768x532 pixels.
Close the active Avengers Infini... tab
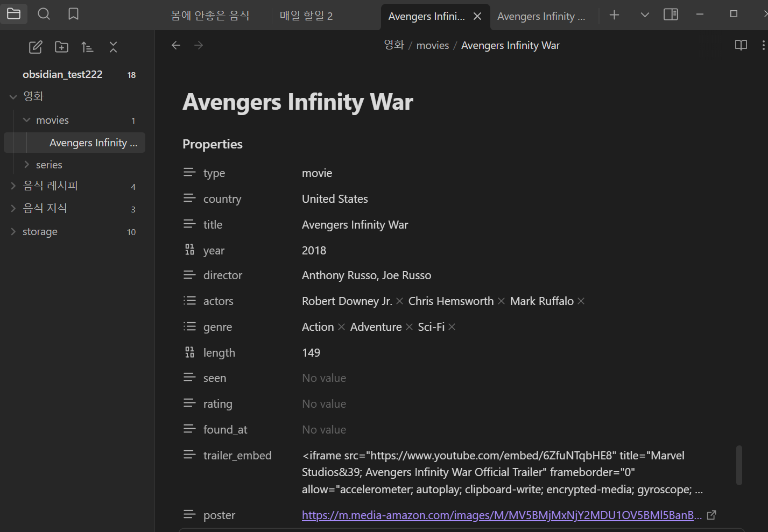click(477, 16)
